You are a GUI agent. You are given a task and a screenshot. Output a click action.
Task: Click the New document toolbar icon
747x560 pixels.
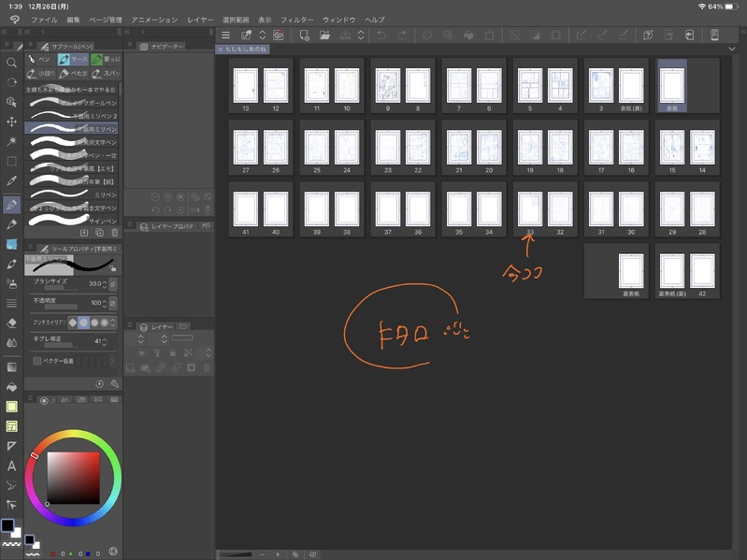[x=304, y=36]
